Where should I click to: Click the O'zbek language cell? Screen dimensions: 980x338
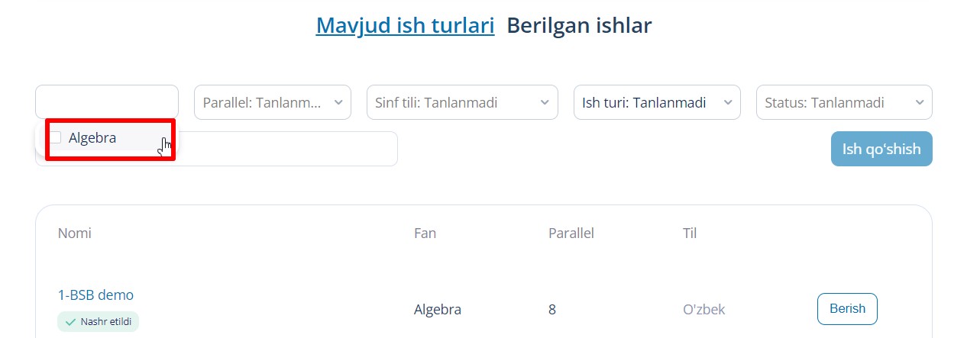coord(703,310)
